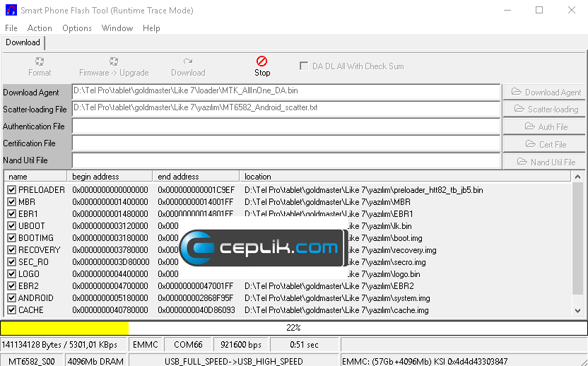
Task: Click the Scatter-loading File path field
Action: (x=286, y=109)
